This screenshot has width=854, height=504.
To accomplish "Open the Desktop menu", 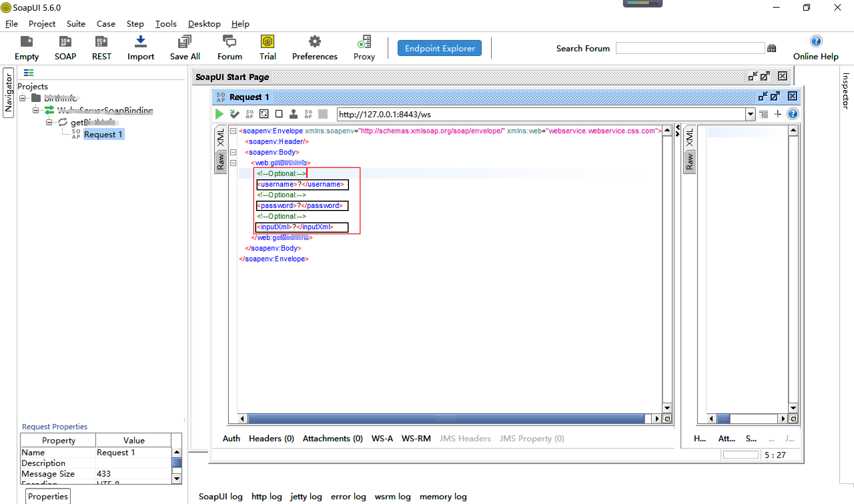I will click(x=204, y=24).
